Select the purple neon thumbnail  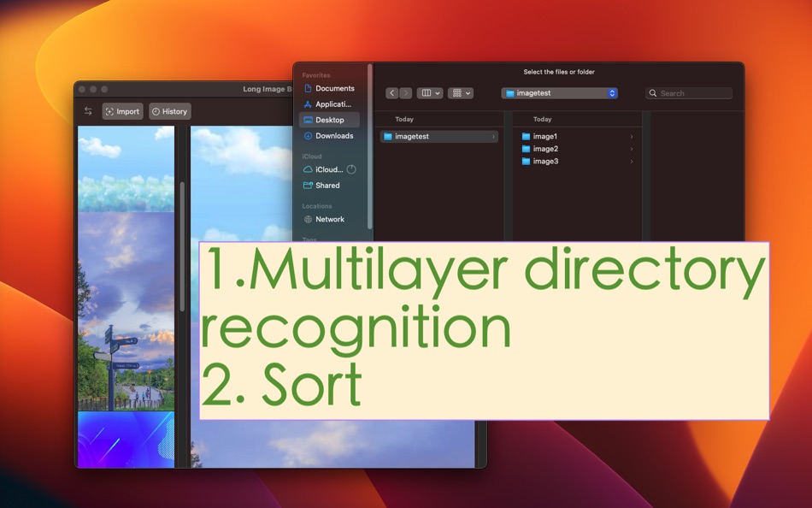pyautogui.click(x=126, y=440)
